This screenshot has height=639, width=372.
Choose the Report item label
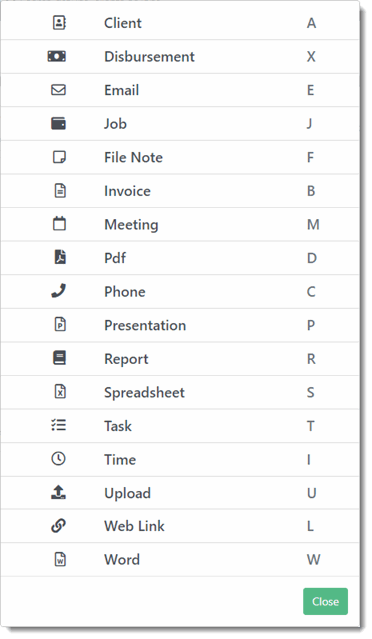[x=126, y=359]
